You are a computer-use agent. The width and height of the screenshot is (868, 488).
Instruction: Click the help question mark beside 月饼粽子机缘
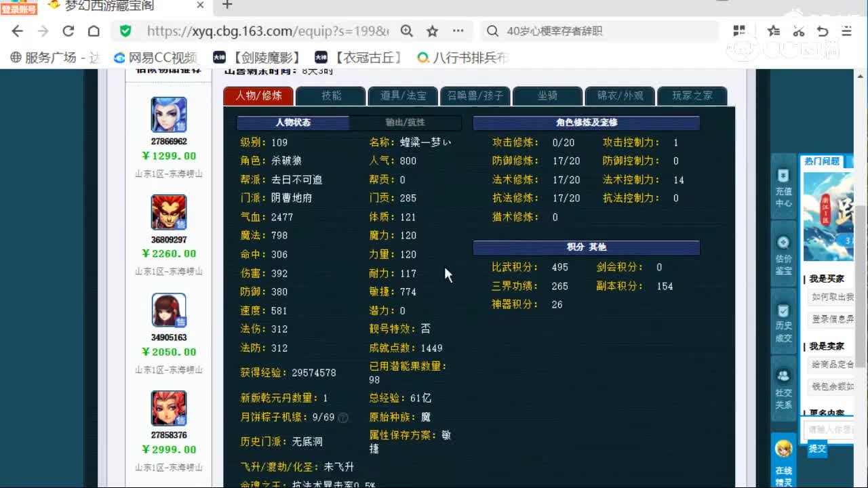point(343,418)
